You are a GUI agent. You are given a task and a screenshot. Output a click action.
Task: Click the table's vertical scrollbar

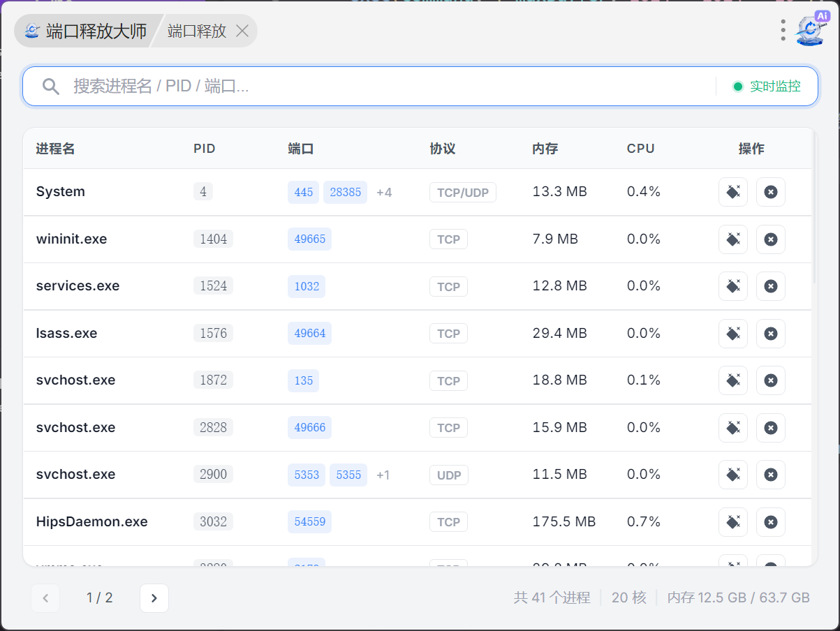click(x=814, y=209)
